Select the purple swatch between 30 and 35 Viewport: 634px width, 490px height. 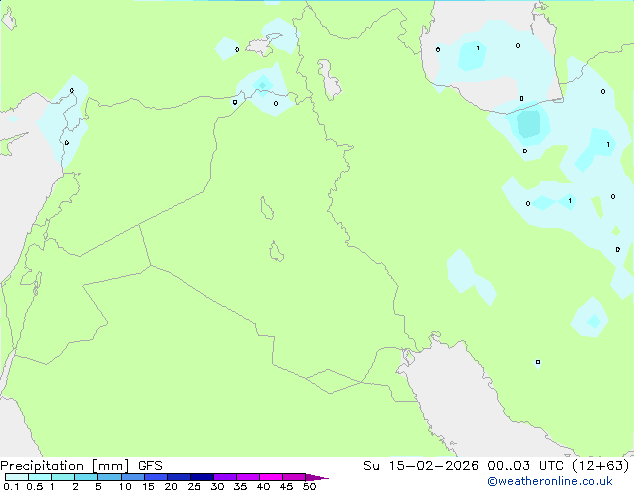click(x=225, y=477)
